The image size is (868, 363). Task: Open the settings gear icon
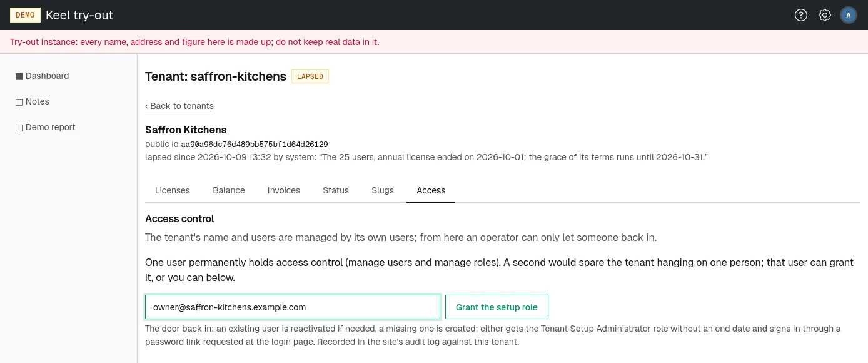pyautogui.click(x=825, y=15)
